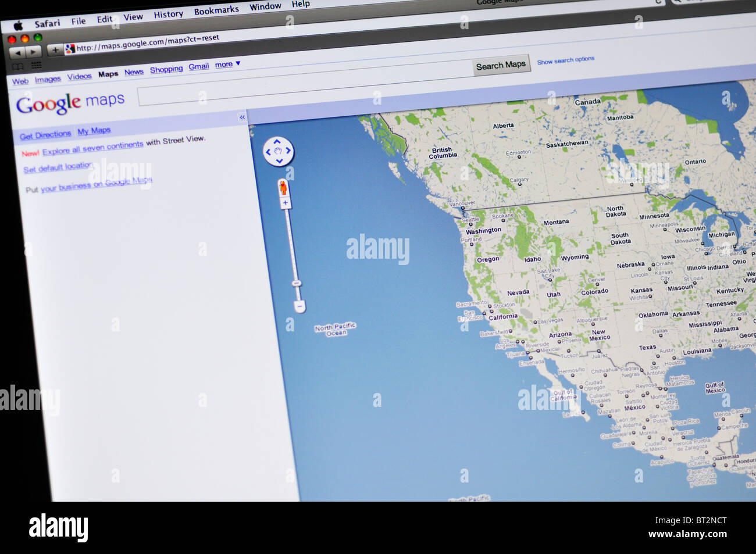
Task: Pan the map down with the arrow
Action: click(x=280, y=161)
